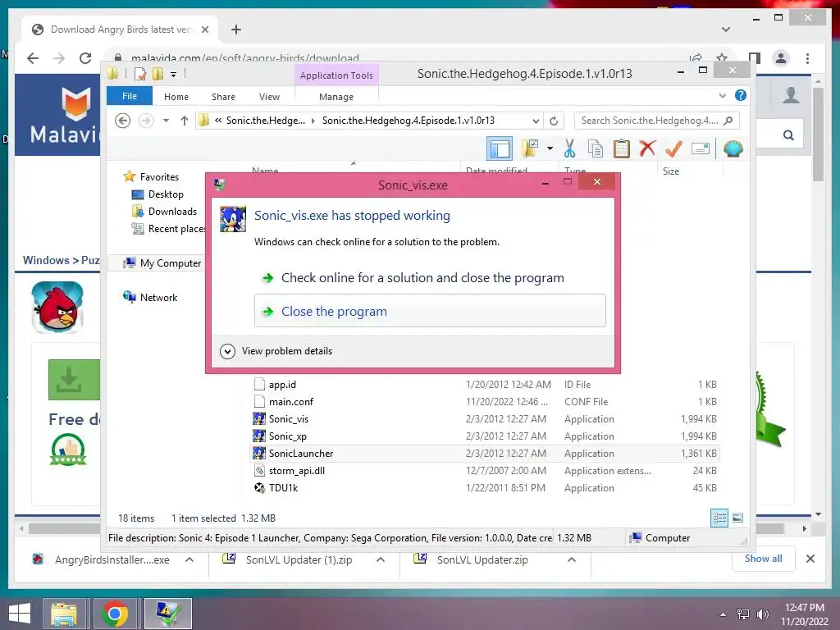Open the quick access toolbar customize dropdown
840x630 pixels.
[174, 75]
